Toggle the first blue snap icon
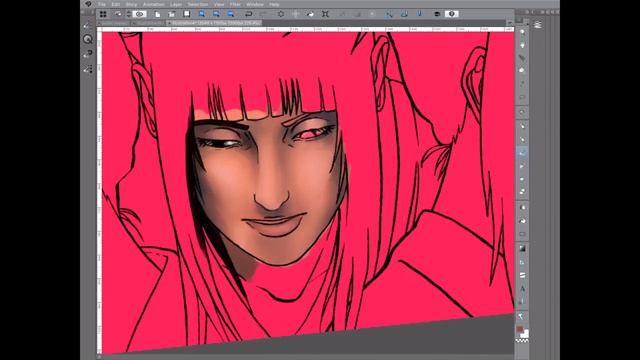The image size is (640, 360). tap(389, 14)
